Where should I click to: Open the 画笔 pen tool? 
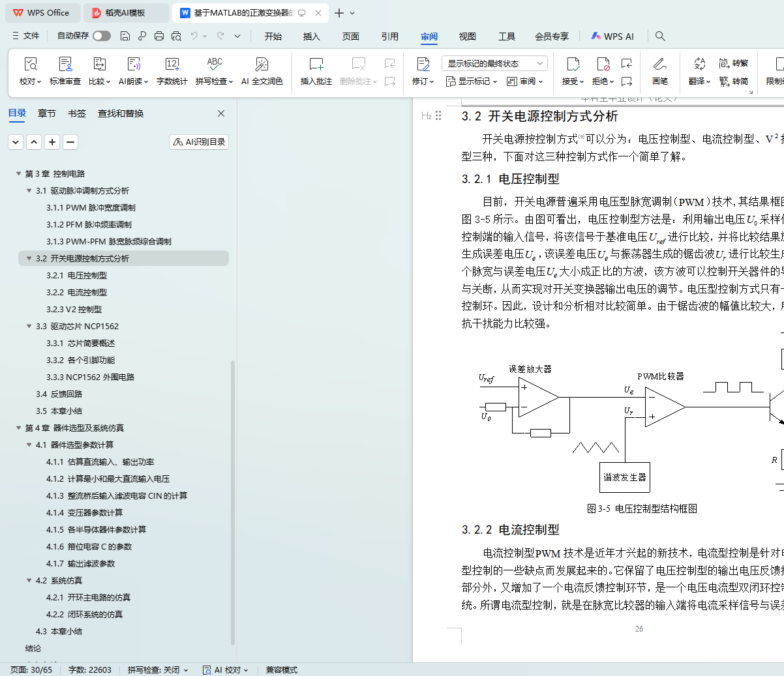pyautogui.click(x=659, y=70)
